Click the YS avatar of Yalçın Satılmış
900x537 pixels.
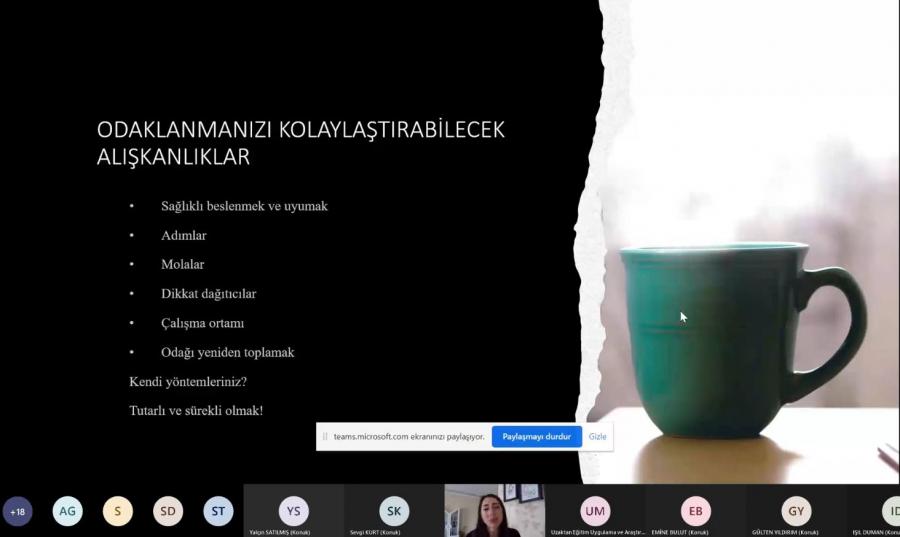293,510
